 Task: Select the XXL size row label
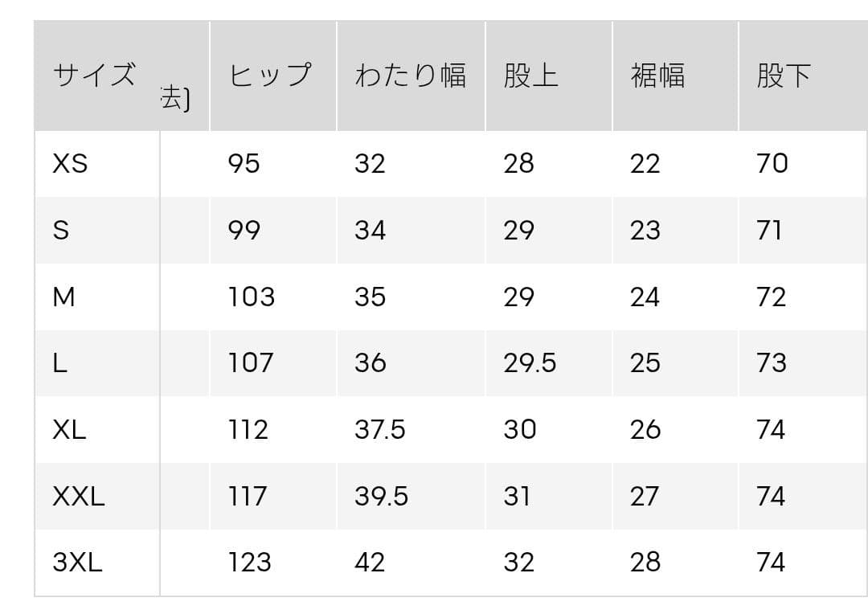(79, 496)
